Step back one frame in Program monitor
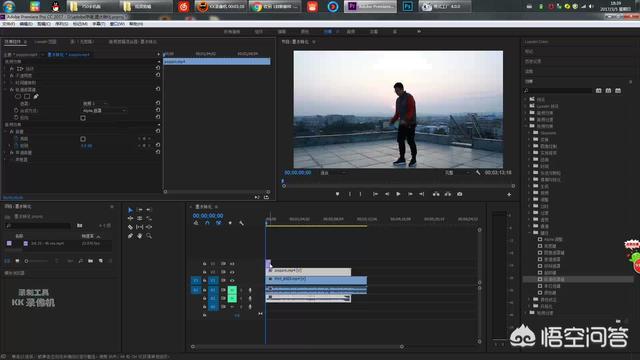640x360 pixels. coord(387,194)
